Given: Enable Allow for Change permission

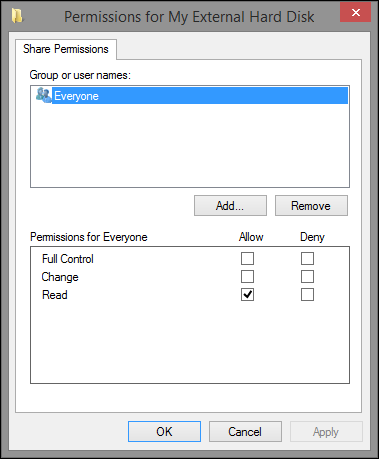Looking at the screenshot, I should click(247, 277).
